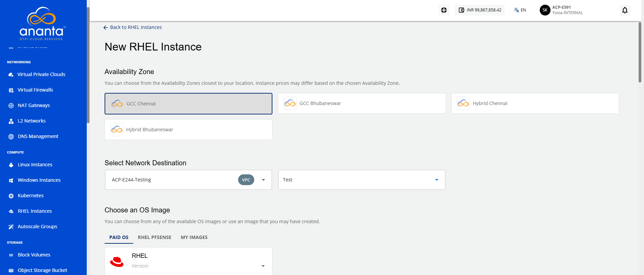Click the DNS Management globe icon
The width and height of the screenshot is (644, 275).
11,137
